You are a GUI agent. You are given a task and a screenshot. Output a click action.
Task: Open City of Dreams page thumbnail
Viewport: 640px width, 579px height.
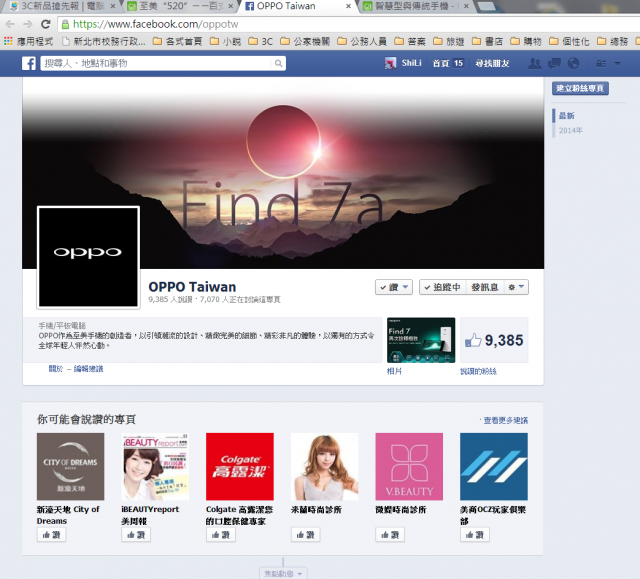click(x=71, y=466)
